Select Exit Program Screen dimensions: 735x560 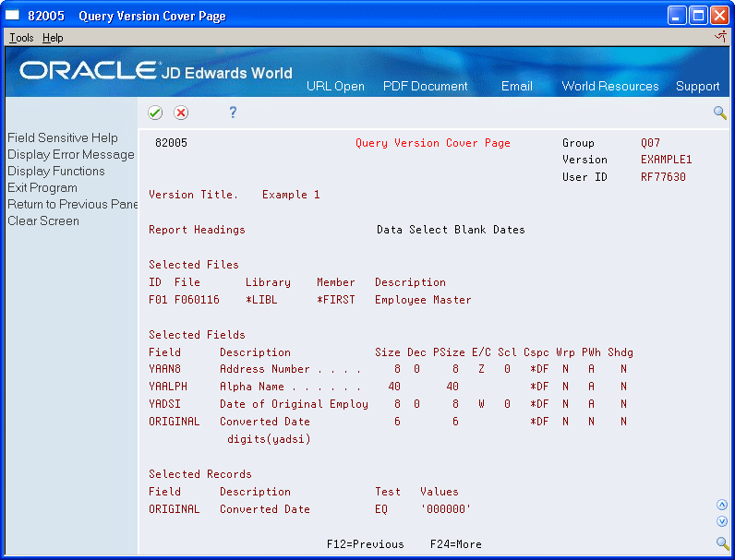click(42, 188)
